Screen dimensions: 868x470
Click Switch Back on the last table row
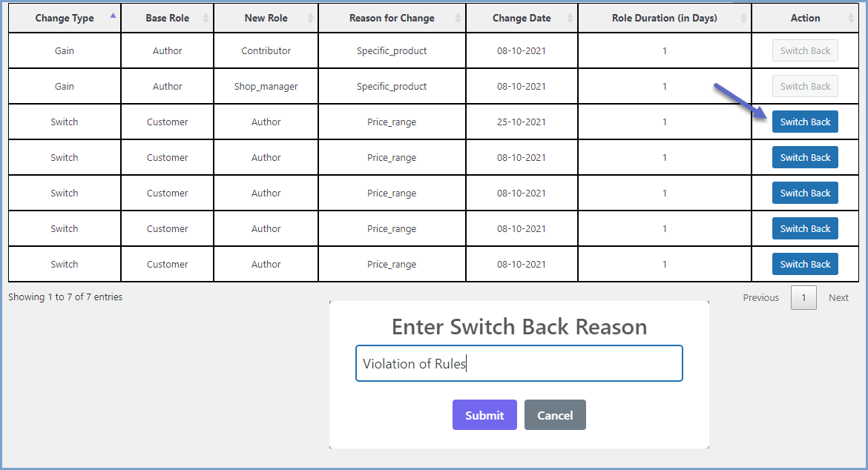coord(805,264)
